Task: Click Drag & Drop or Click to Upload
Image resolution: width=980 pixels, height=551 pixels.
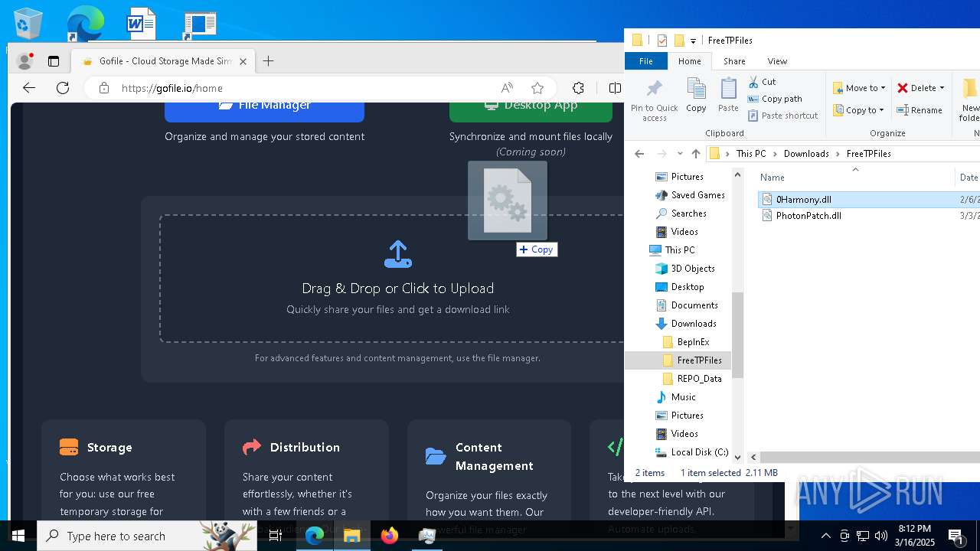Action: [x=398, y=289]
